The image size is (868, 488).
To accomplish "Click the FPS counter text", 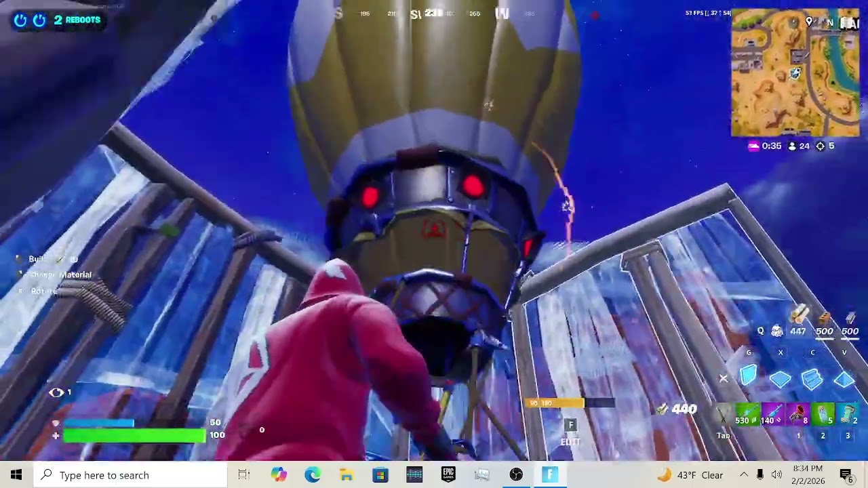I will coord(708,13).
